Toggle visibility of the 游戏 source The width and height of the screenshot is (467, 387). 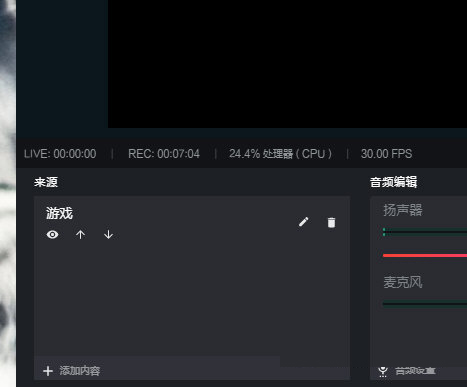[52, 235]
